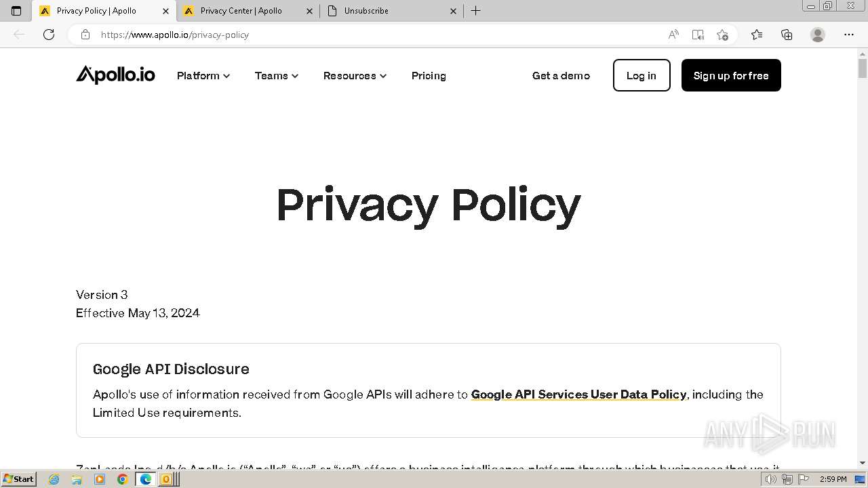The height and width of the screenshot is (488, 868).
Task: Expand the Resources menu
Action: click(x=355, y=75)
